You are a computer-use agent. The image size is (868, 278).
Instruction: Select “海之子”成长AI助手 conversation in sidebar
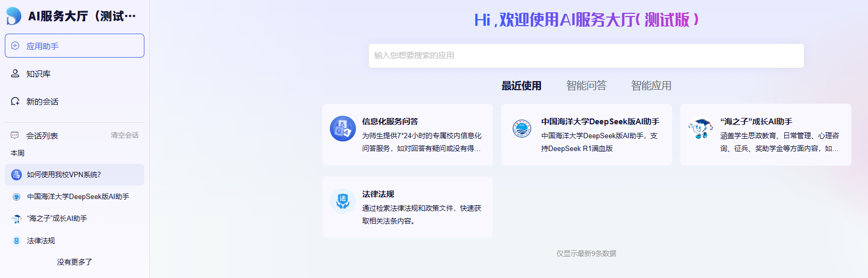[57, 218]
